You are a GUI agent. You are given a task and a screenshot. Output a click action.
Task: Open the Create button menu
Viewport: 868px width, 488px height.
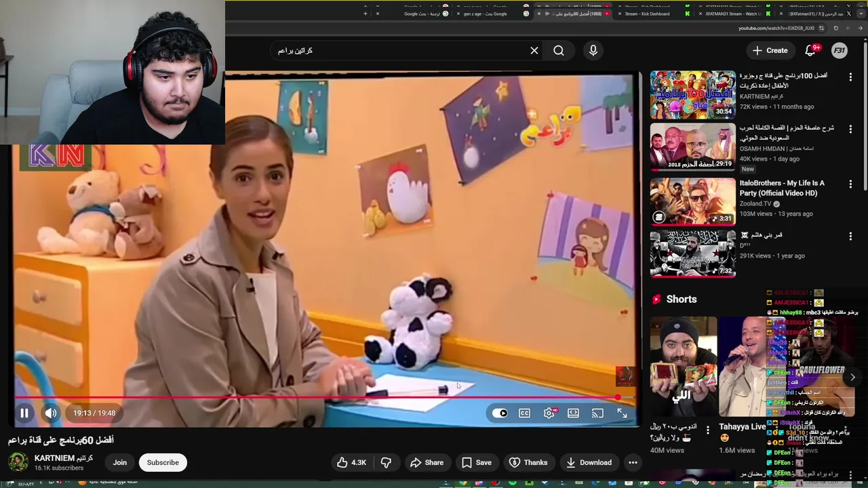coord(770,50)
